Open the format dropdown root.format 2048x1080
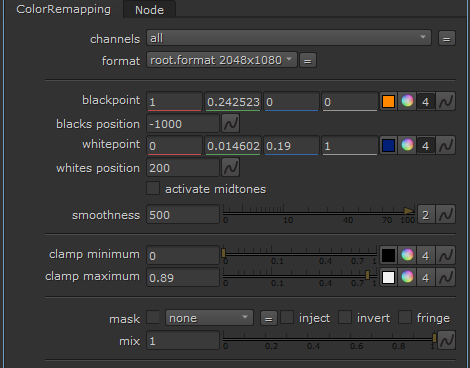The height and width of the screenshot is (368, 470). point(222,60)
